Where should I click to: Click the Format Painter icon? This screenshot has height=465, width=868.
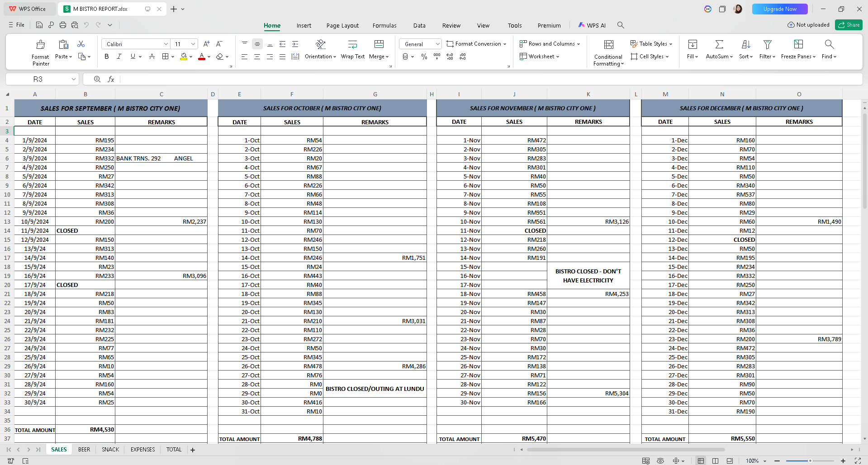[x=41, y=44]
